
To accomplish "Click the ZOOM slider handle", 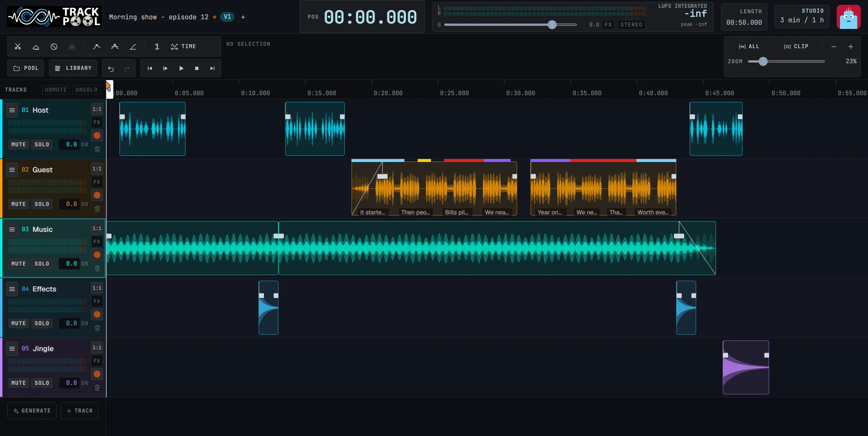I will coord(763,61).
